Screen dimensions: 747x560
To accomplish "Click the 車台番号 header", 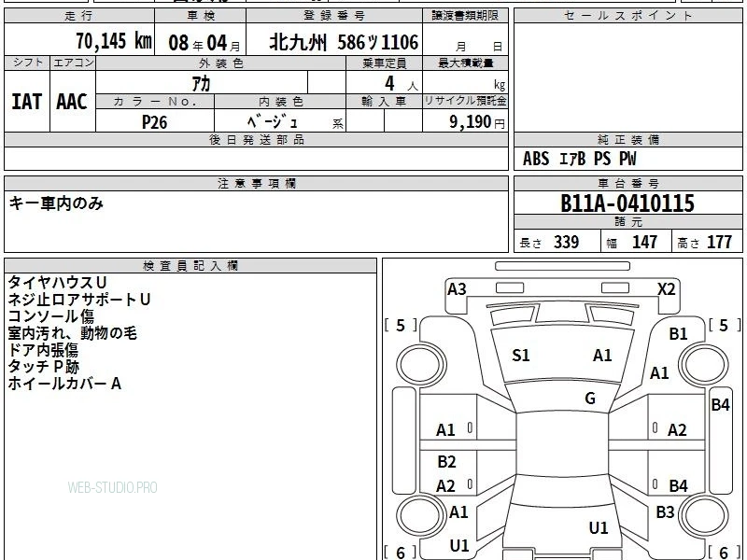I will [x=627, y=183].
